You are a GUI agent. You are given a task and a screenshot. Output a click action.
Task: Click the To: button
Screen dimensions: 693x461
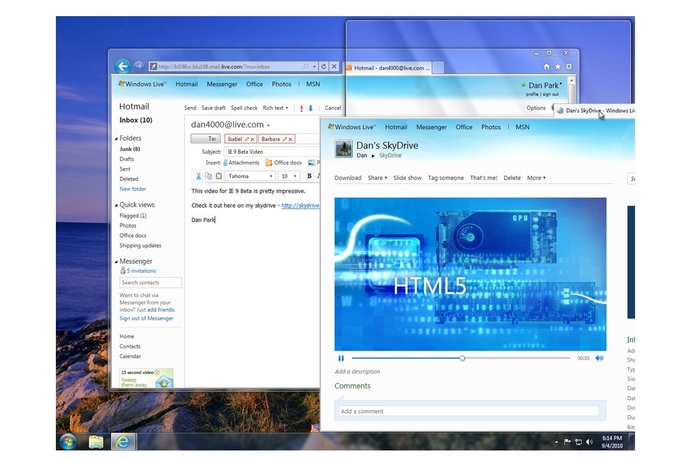(206, 139)
